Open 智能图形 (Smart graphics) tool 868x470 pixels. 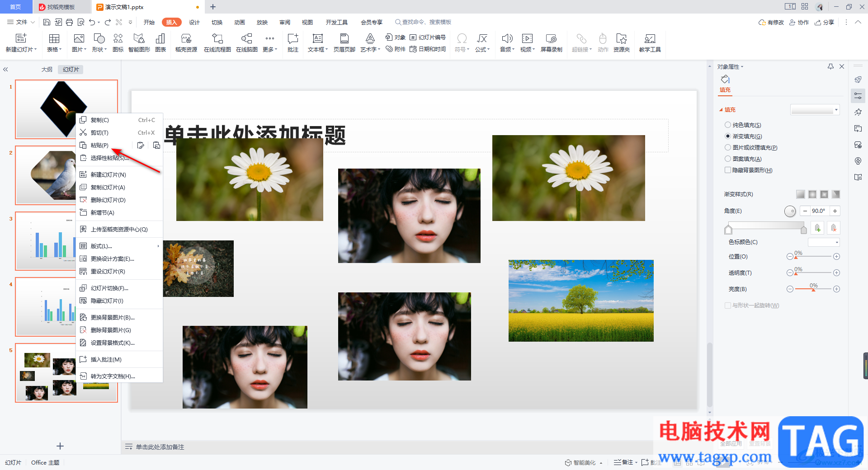139,42
